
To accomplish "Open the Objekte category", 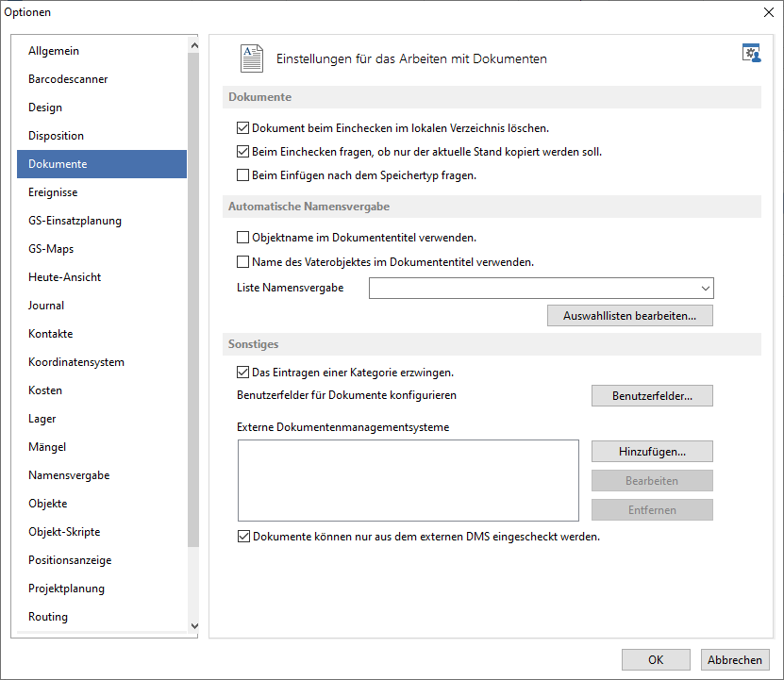I will tap(102, 503).
